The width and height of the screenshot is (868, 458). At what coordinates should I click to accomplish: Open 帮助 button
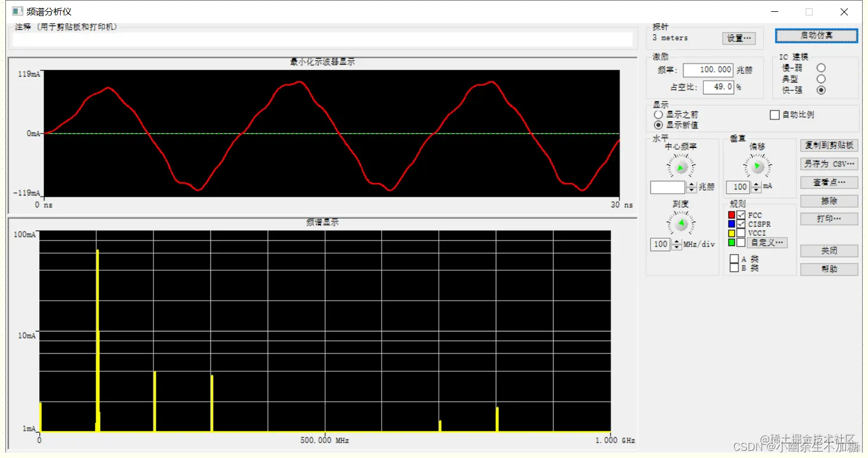pos(829,269)
